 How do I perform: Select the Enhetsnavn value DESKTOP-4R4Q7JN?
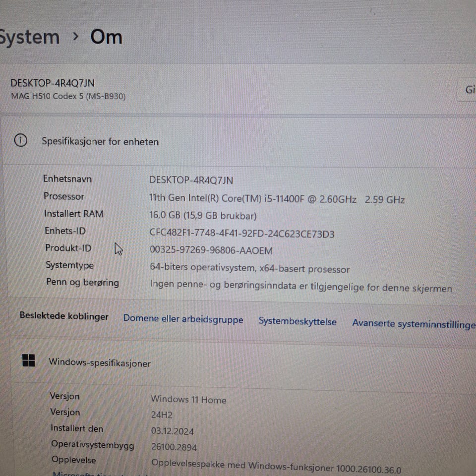pos(191,180)
